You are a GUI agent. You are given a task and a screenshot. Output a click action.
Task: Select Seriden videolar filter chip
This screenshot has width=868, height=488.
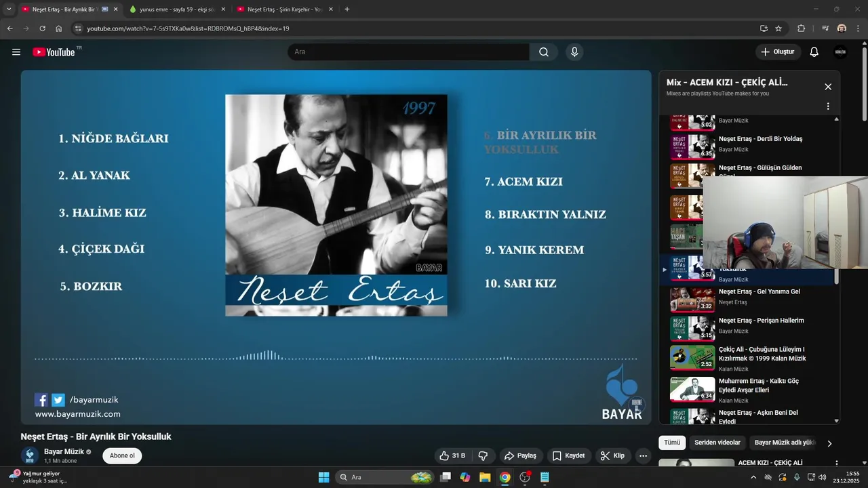coord(717,443)
